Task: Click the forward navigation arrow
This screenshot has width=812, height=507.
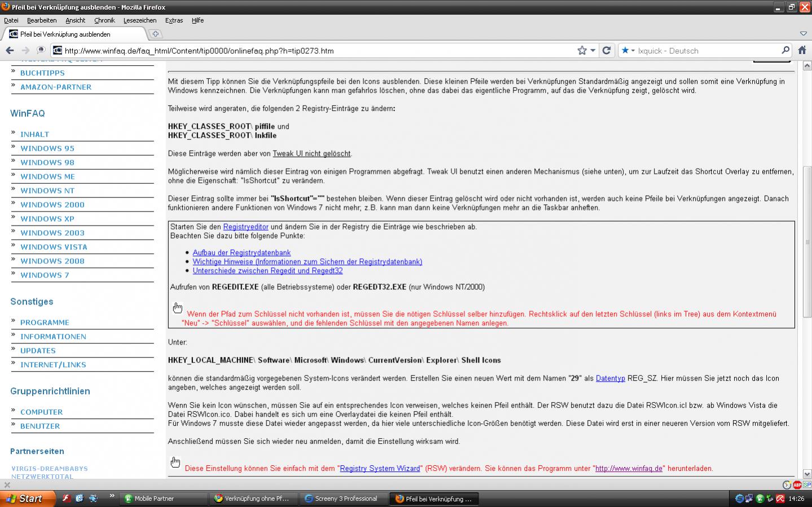Action: point(25,50)
